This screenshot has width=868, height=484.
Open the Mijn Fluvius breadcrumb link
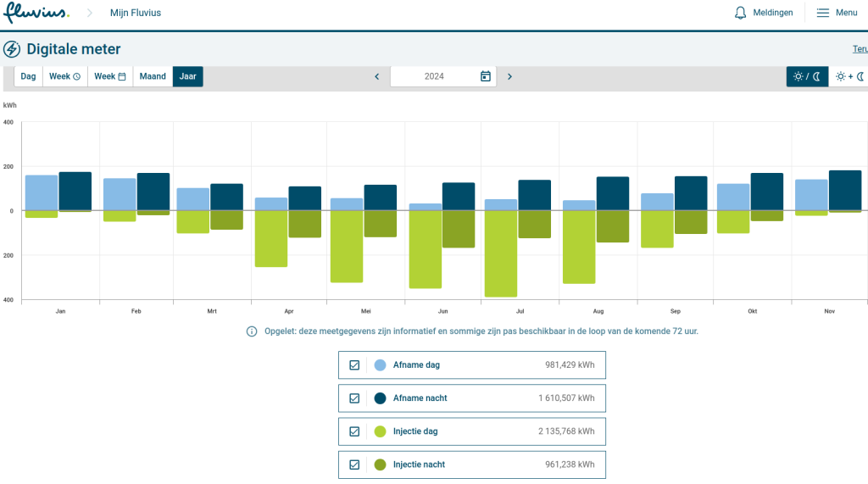136,13
